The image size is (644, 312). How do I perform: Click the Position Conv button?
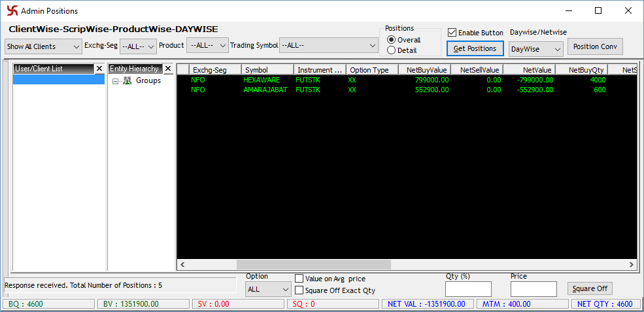click(595, 46)
